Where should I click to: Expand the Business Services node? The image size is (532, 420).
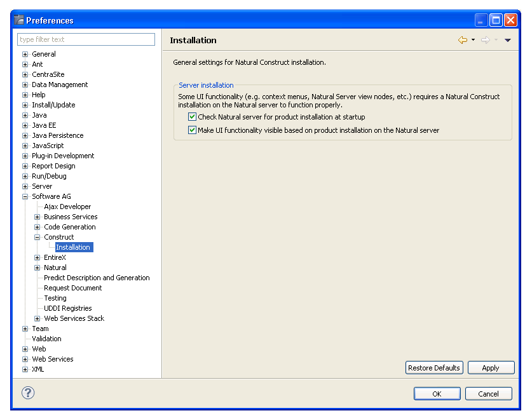point(38,217)
